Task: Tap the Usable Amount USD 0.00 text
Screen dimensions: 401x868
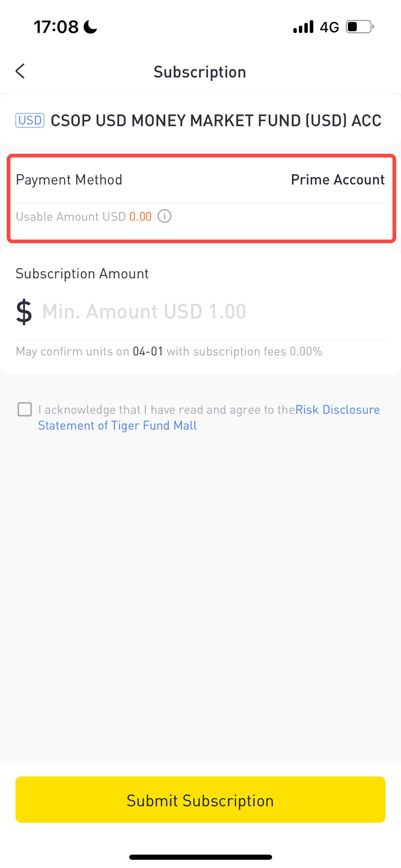Action: 84,217
